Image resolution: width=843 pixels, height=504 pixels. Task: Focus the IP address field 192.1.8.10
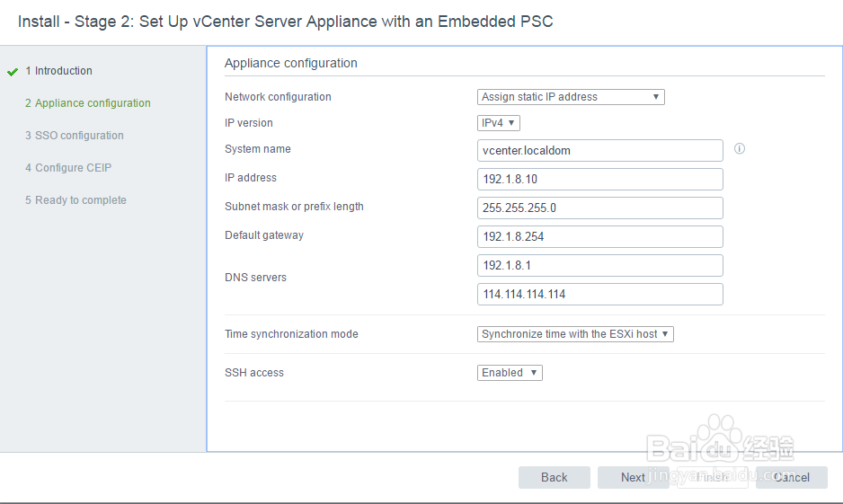click(x=600, y=179)
